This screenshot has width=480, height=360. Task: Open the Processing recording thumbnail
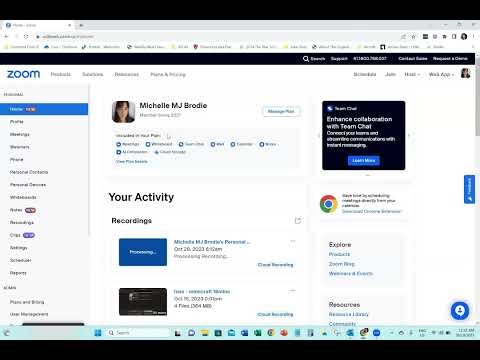click(x=143, y=252)
